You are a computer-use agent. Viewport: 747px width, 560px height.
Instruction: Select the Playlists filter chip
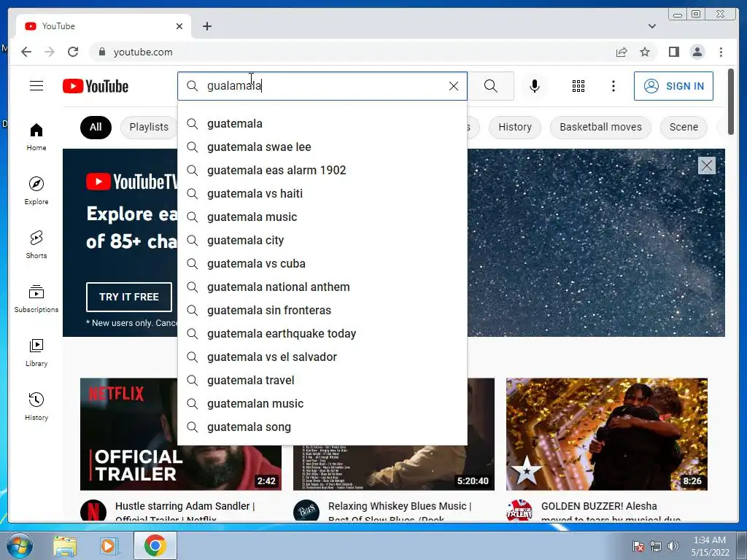tap(149, 127)
